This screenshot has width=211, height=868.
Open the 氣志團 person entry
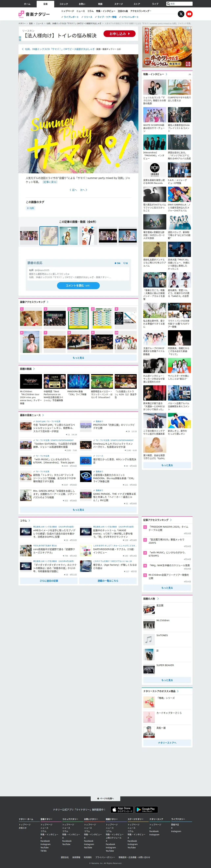167,610
